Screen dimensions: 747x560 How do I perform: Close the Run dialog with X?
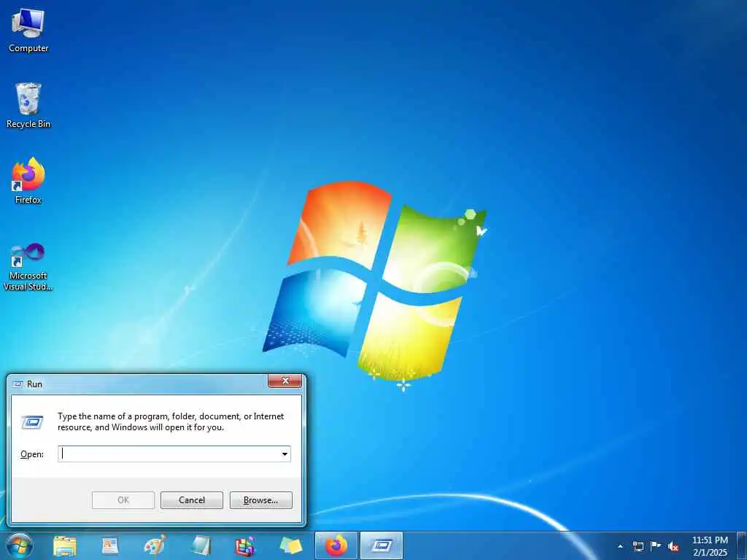tap(285, 381)
